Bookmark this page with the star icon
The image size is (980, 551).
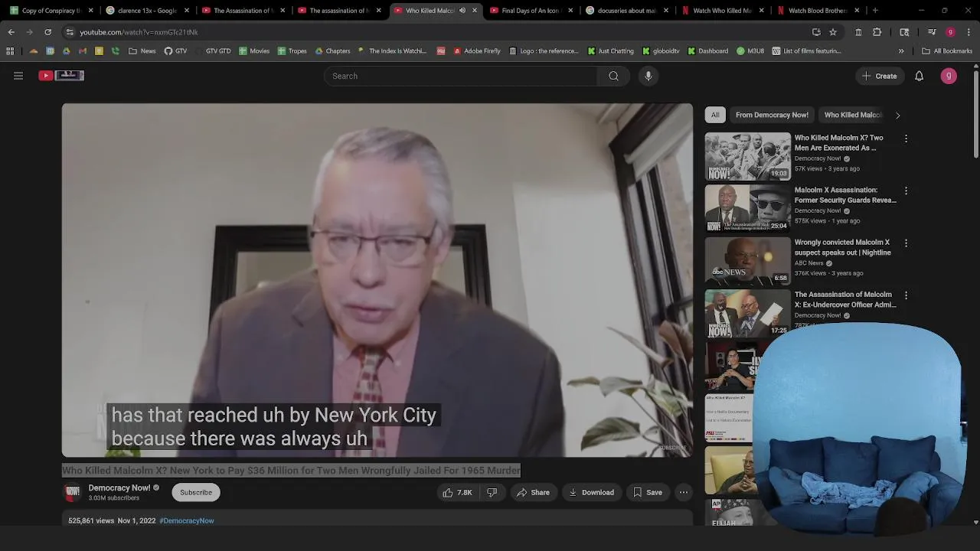pyautogui.click(x=833, y=32)
